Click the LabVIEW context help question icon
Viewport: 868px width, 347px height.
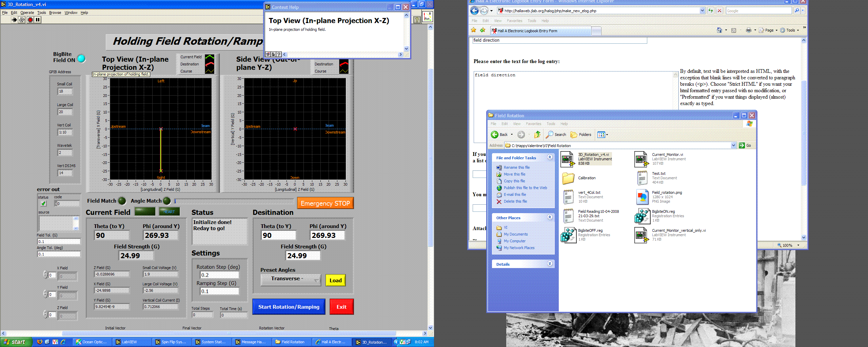pos(417,20)
